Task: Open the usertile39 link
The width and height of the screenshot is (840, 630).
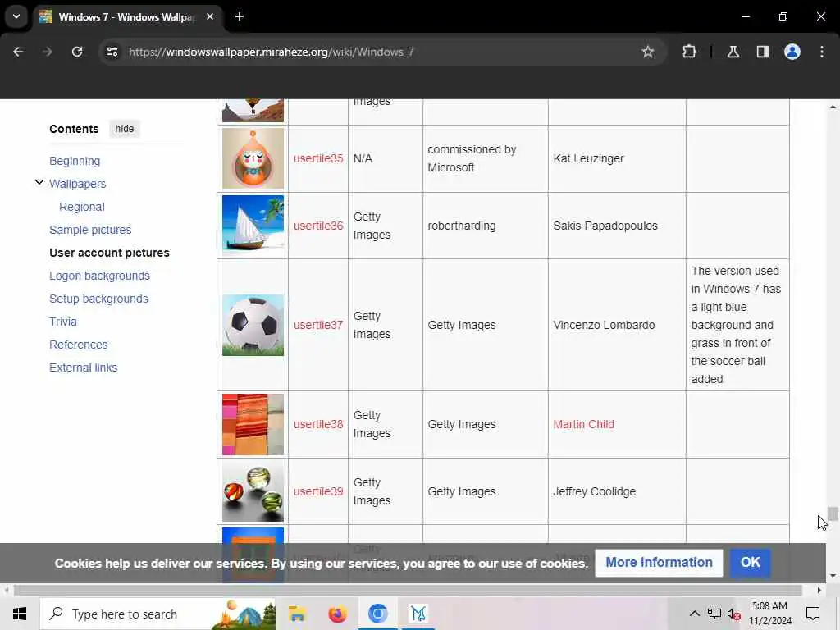Action: click(x=318, y=491)
